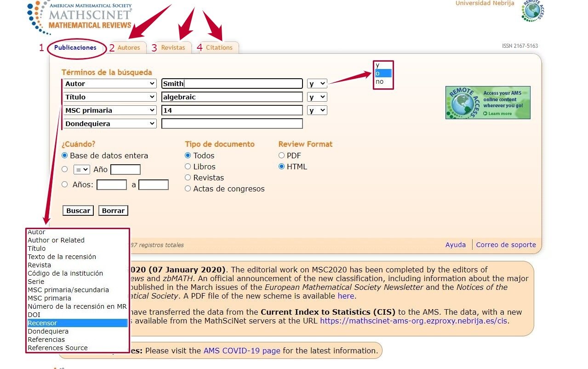Select Todos document type
This screenshot has width=588, height=369.
coord(188,156)
